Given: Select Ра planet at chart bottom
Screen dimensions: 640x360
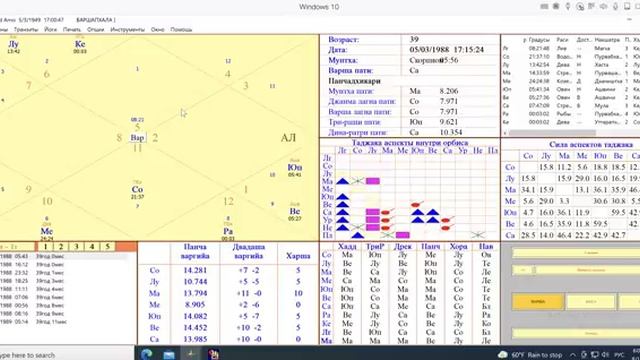Looking at the screenshot, I should coord(228,231).
